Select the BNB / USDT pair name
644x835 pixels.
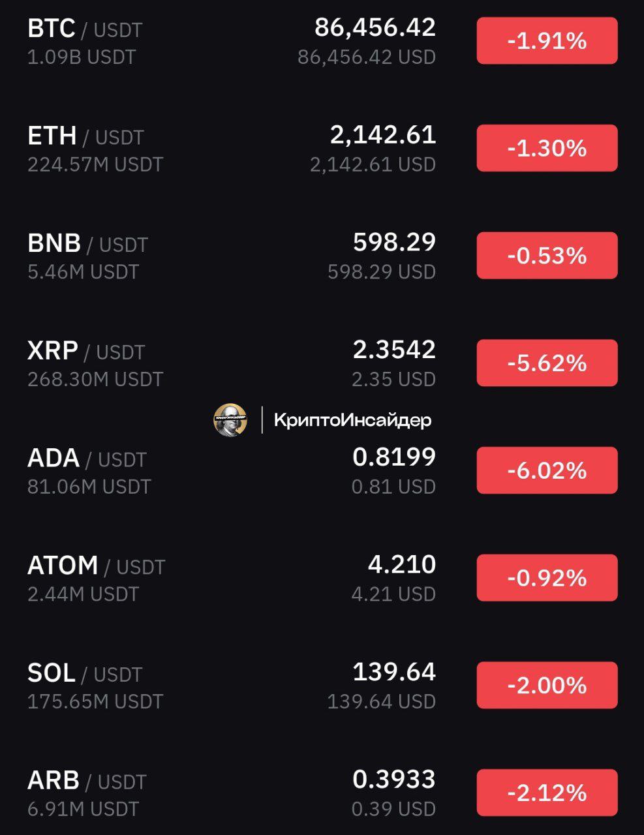tap(87, 244)
